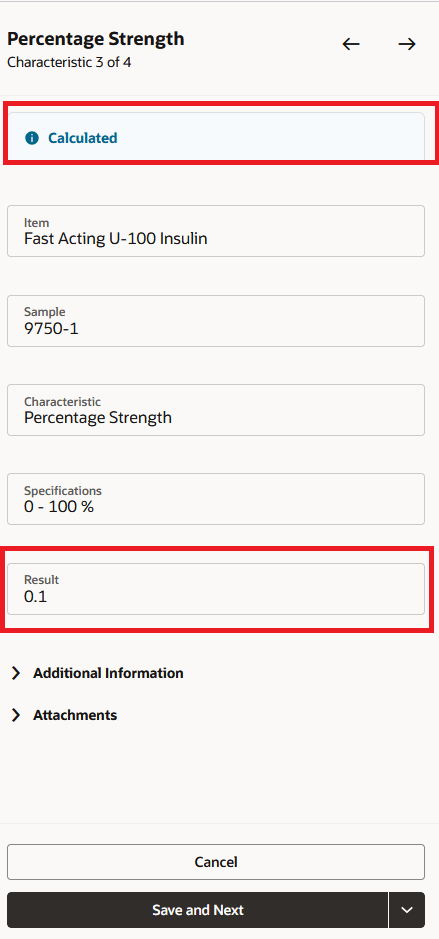Viewport: 439px width, 939px height.
Task: Click the Calculated banner text
Action: coord(83,138)
